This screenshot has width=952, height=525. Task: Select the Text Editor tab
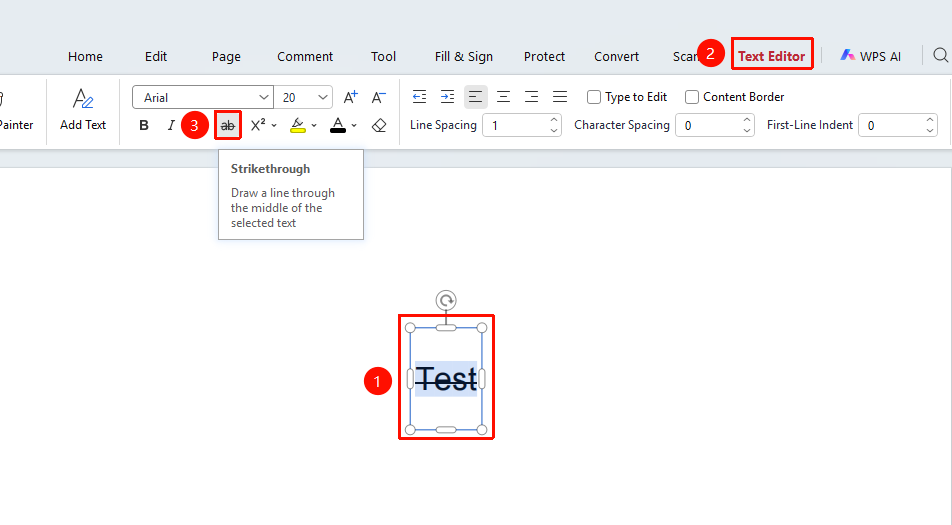[772, 56]
